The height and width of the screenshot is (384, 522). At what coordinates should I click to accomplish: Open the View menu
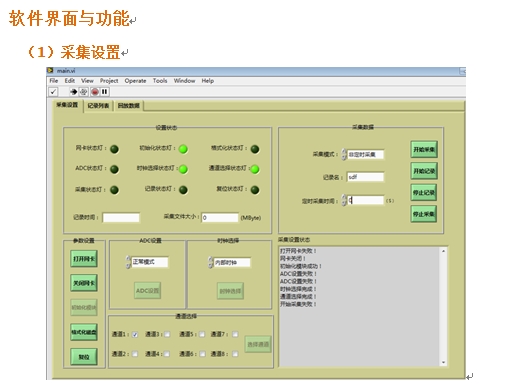pyautogui.click(x=87, y=81)
